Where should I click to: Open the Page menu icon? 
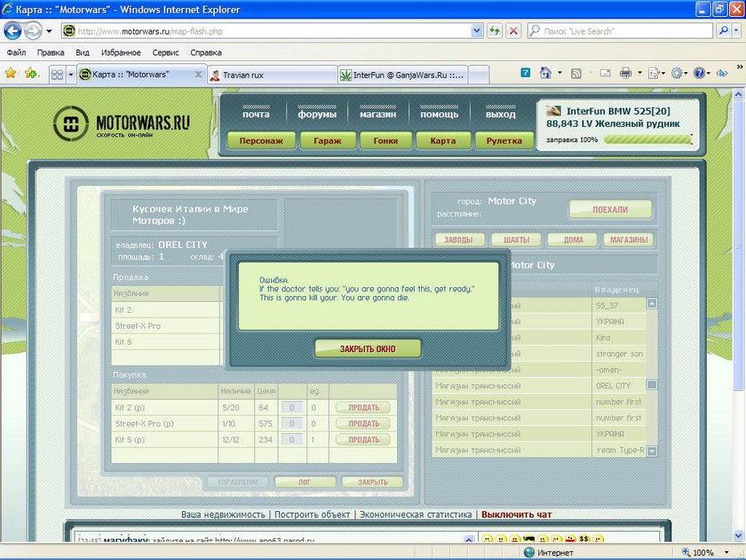(655, 73)
